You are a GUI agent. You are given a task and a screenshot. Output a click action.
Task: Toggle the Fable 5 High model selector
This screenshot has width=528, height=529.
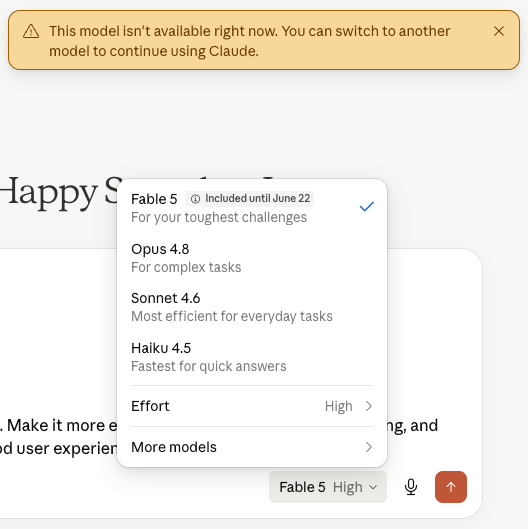[x=328, y=487]
